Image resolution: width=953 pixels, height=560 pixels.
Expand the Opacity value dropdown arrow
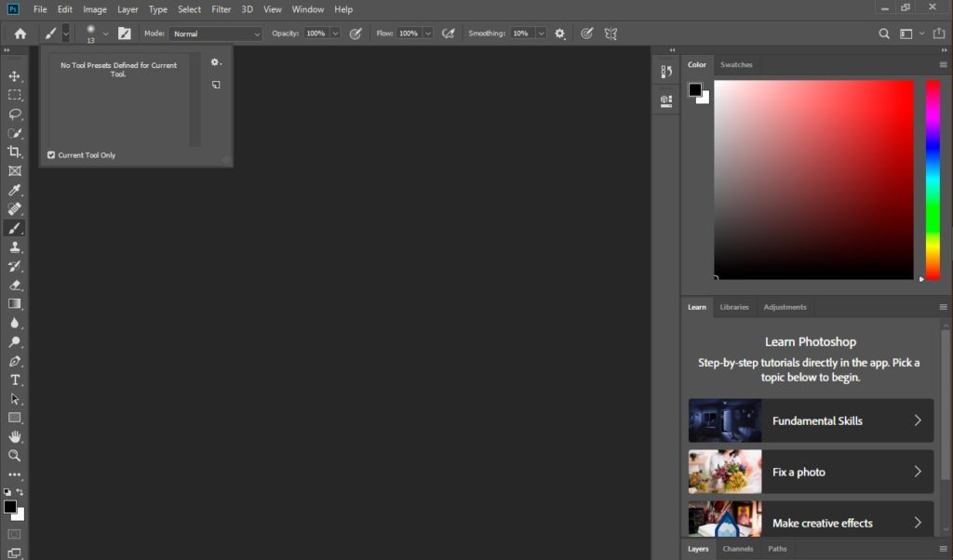[x=335, y=33]
